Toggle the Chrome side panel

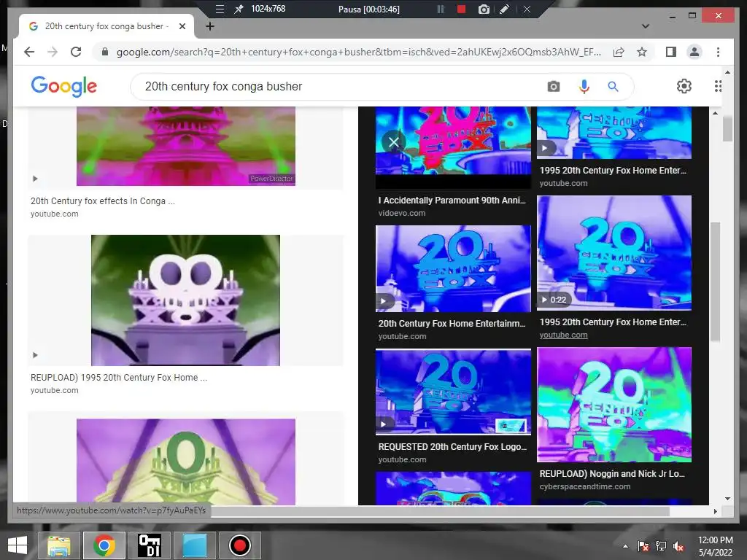coord(671,52)
